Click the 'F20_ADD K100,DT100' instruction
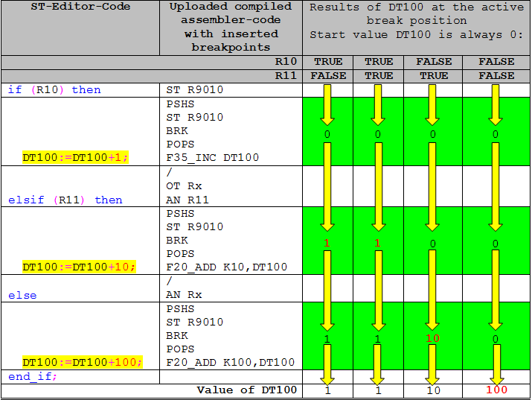Screen dimensions: 532x400 (231, 362)
